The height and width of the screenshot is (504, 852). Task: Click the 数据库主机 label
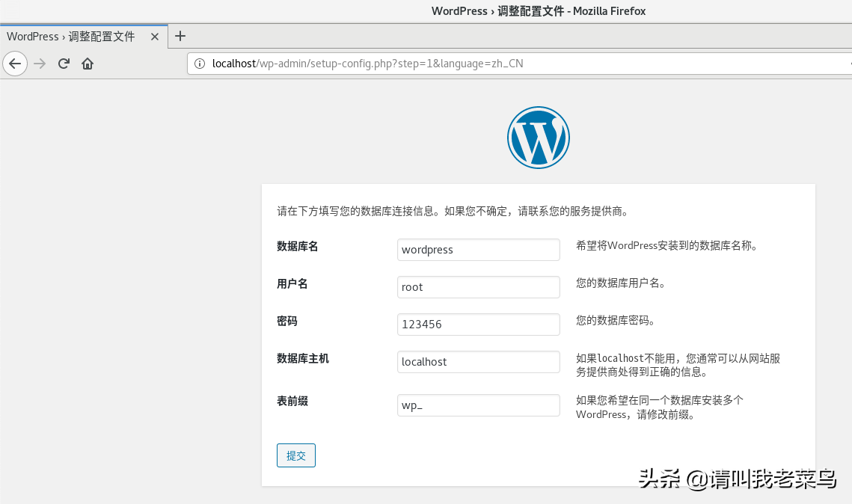303,358
